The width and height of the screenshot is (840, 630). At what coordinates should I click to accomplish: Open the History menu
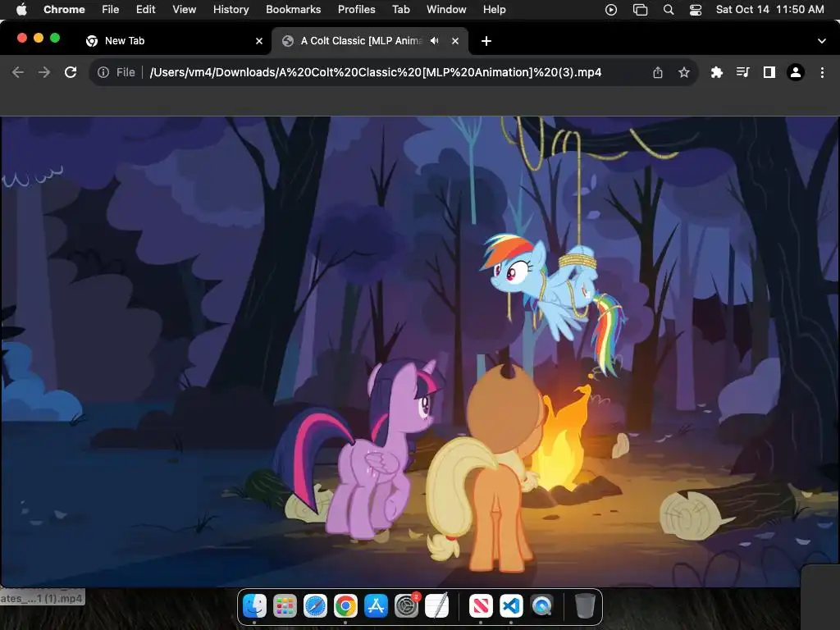(231, 9)
